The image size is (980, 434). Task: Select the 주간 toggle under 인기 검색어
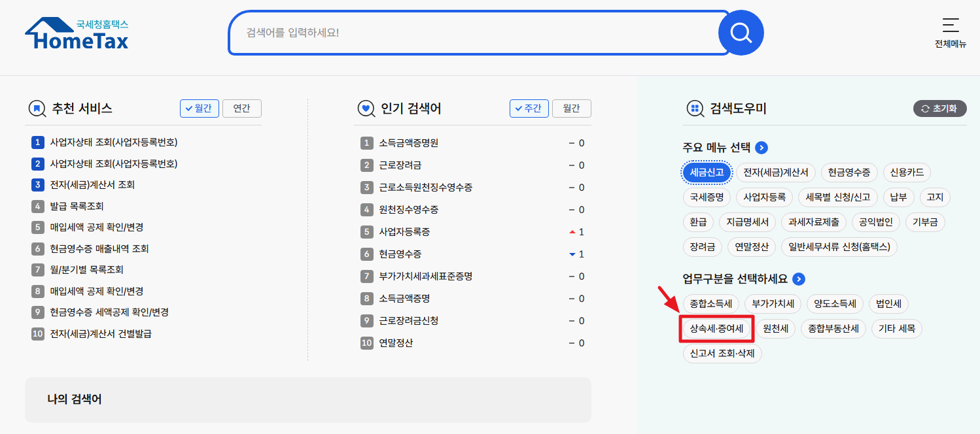coord(529,108)
